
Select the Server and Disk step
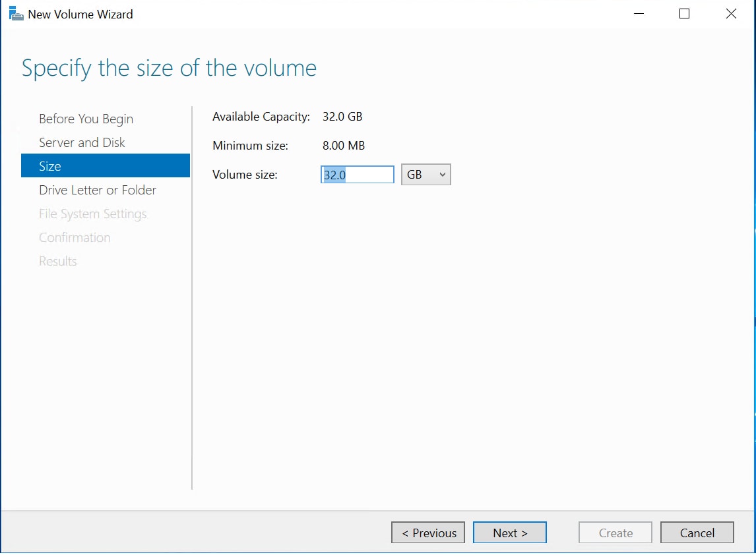point(82,142)
